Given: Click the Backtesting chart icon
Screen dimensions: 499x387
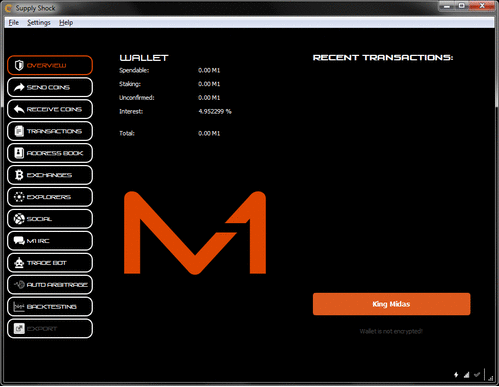Looking at the screenshot, I should (x=19, y=307).
